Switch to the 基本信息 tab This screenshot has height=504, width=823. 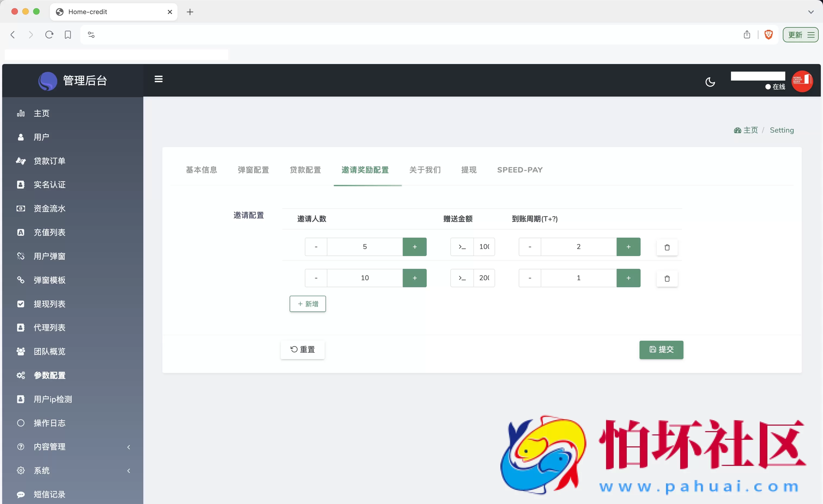(201, 170)
